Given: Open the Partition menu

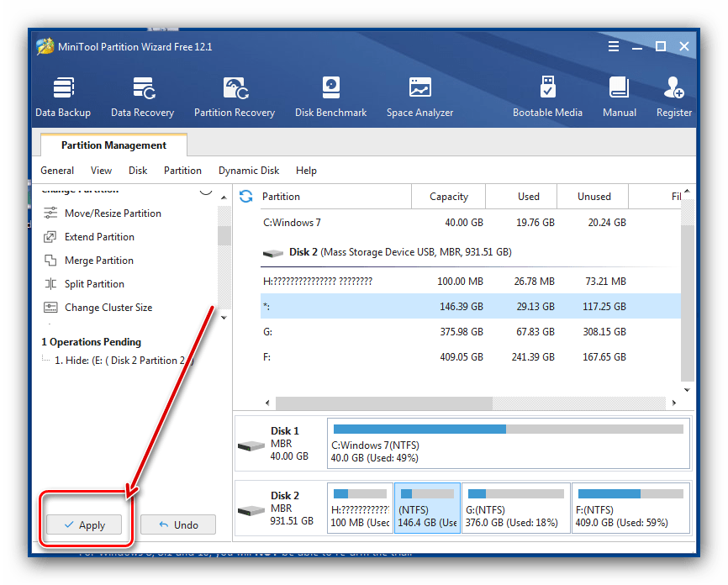Looking at the screenshot, I should (x=182, y=170).
